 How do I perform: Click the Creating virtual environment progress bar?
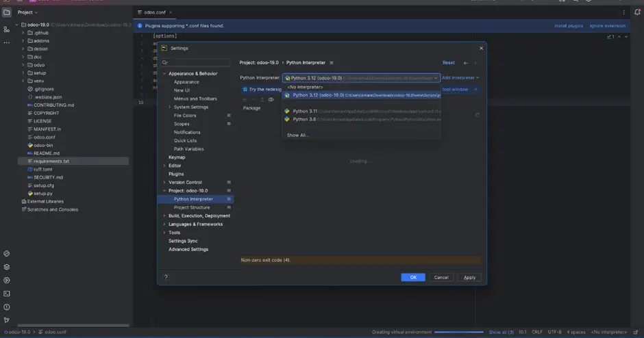pos(459,333)
